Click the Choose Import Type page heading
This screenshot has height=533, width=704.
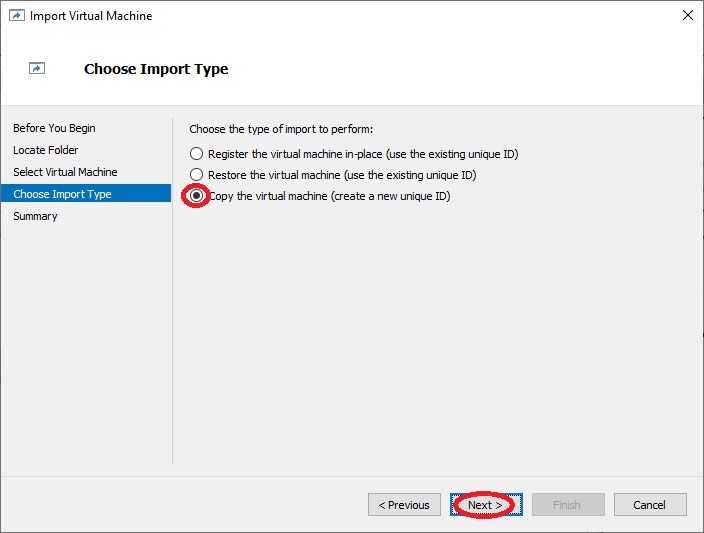pos(156,69)
